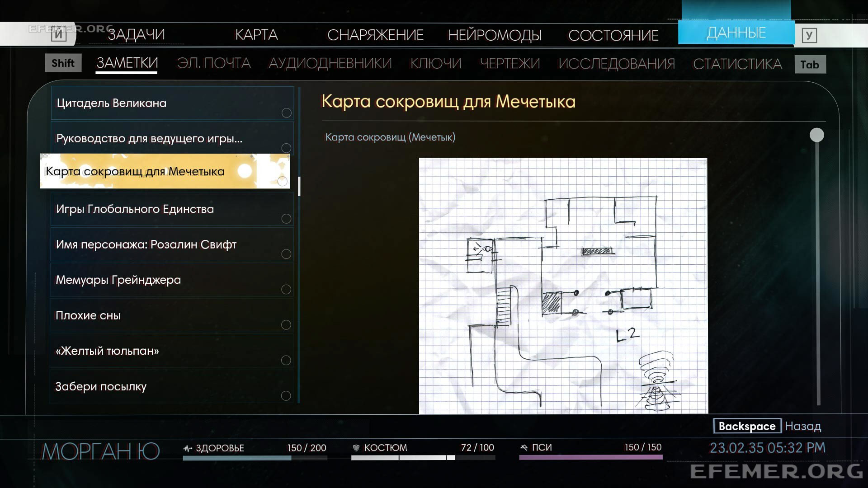Click the И key previous-tab button
Screen dimensions: 868x488
[x=59, y=34]
